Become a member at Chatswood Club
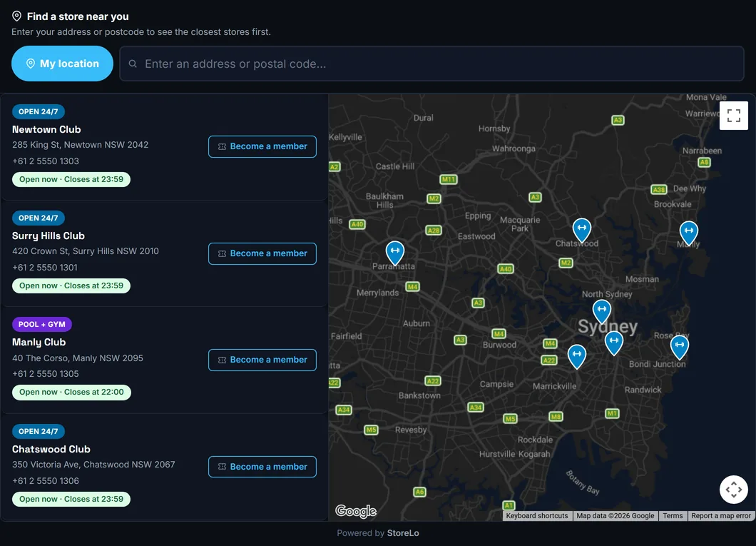Image resolution: width=756 pixels, height=546 pixels. 262,466
